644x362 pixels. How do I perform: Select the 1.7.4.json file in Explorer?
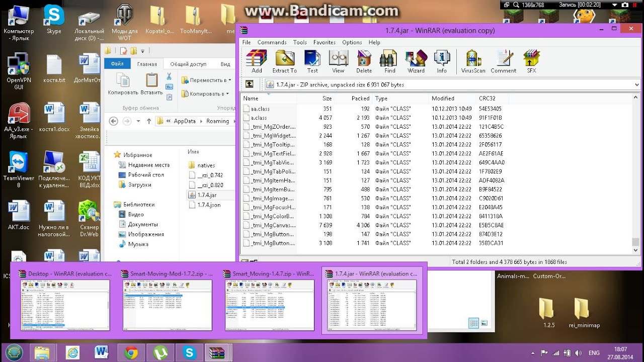pos(204,205)
